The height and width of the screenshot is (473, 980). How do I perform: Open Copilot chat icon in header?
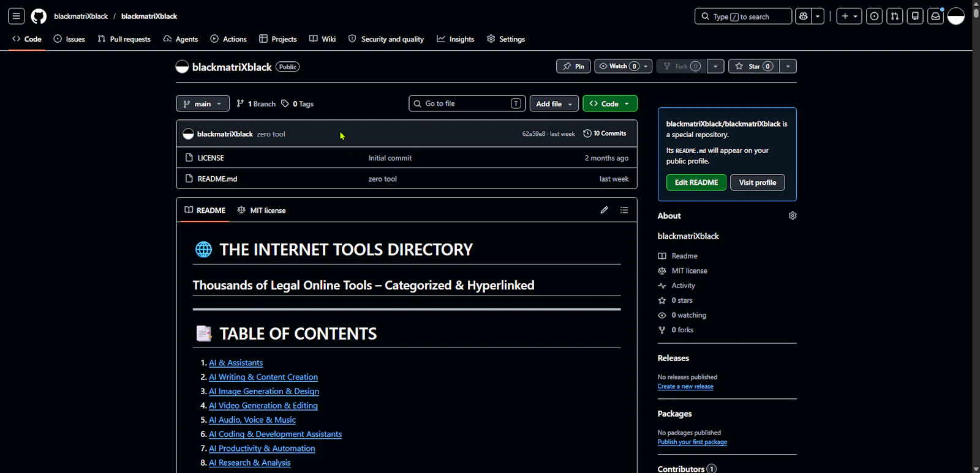[x=804, y=17]
